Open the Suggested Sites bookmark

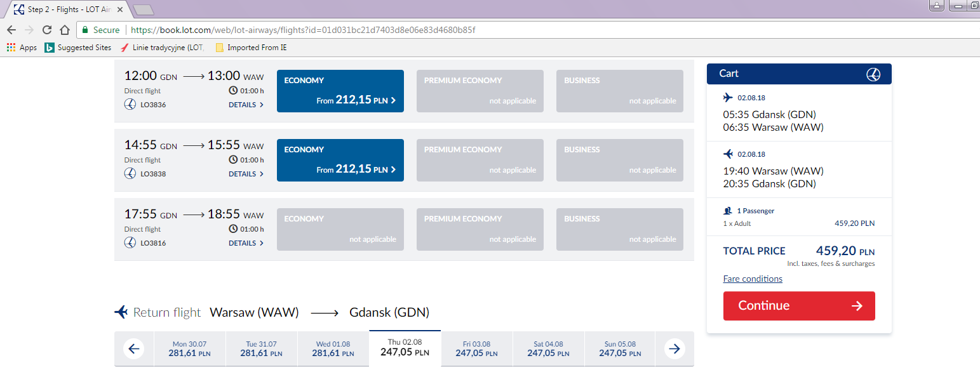coord(78,48)
